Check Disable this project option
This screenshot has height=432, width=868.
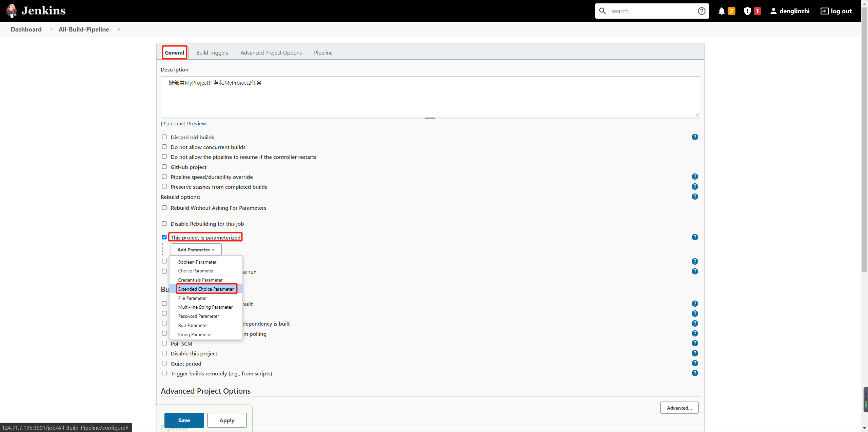[x=164, y=353]
